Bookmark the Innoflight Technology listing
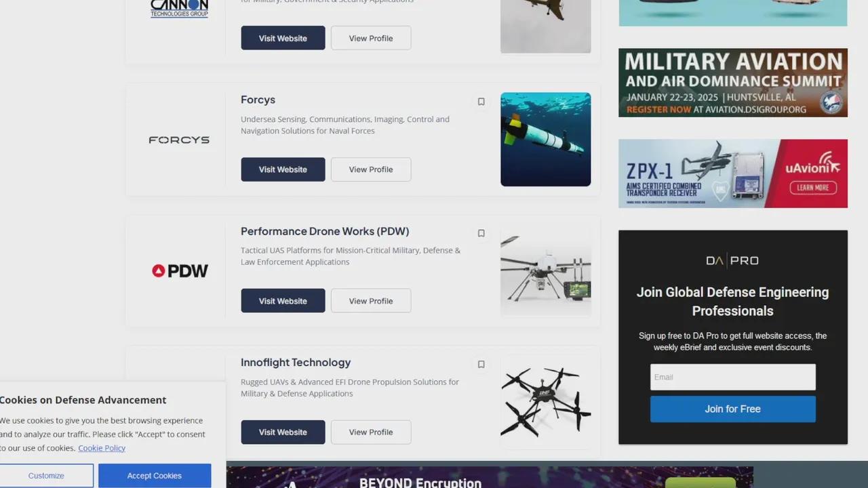868x488 pixels. (x=481, y=364)
